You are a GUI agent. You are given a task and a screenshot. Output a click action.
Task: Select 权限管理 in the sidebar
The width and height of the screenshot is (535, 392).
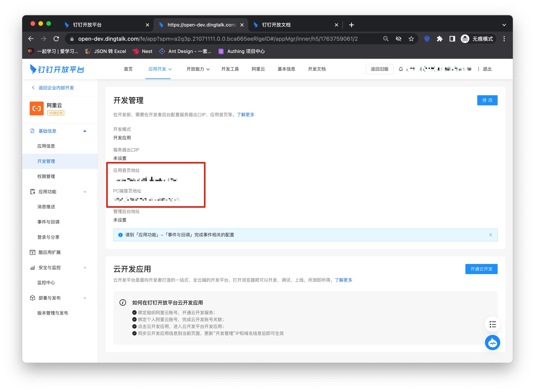(x=46, y=176)
